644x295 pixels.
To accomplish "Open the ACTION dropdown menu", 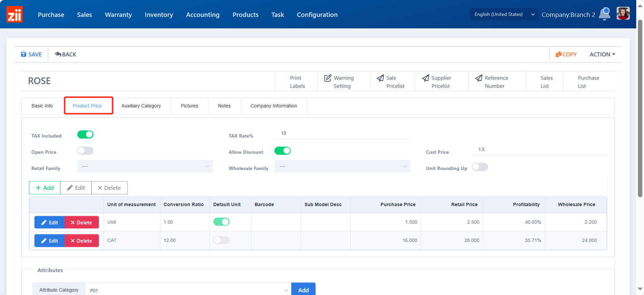I will (602, 54).
